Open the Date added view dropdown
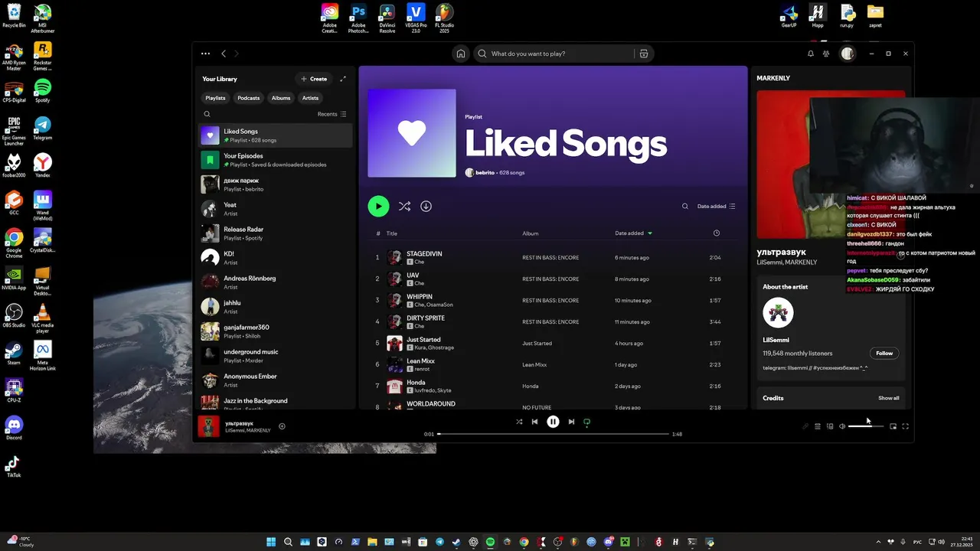This screenshot has height=551, width=980. click(717, 206)
